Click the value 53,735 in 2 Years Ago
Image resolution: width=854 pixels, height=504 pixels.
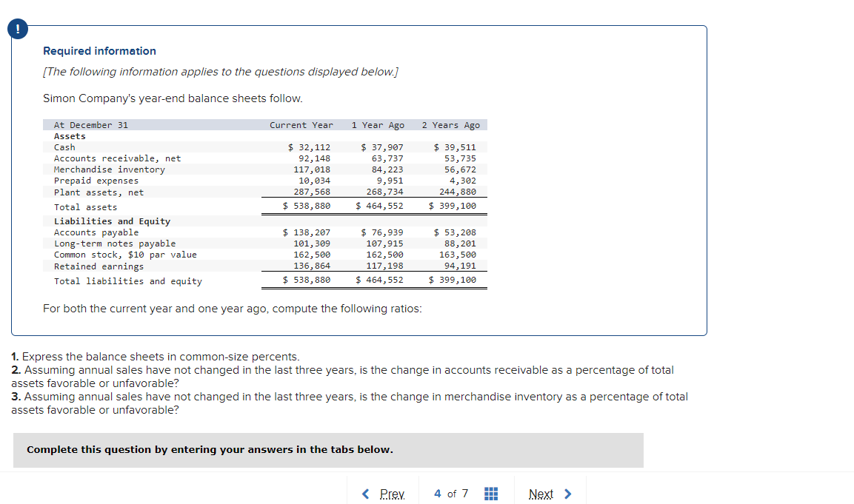(x=460, y=158)
